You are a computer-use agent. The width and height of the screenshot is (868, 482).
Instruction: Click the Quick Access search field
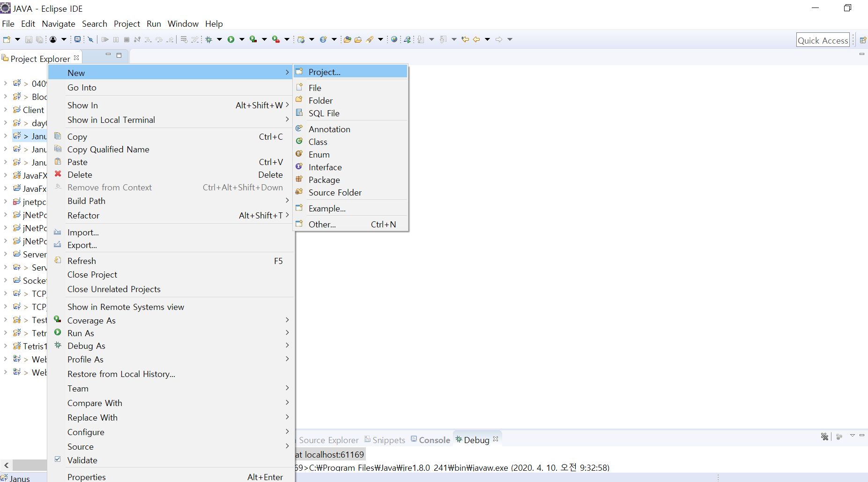pos(823,40)
